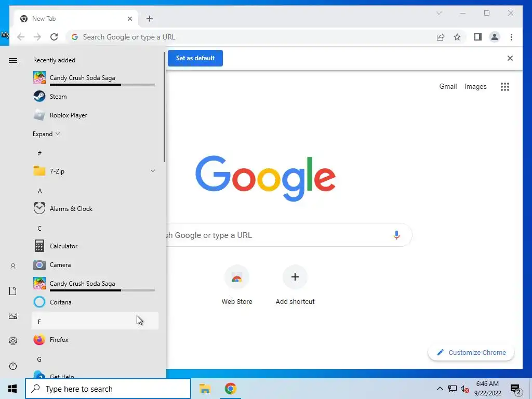Image resolution: width=532 pixels, height=399 pixels.
Task: Go forward in Chrome
Action: 37,37
